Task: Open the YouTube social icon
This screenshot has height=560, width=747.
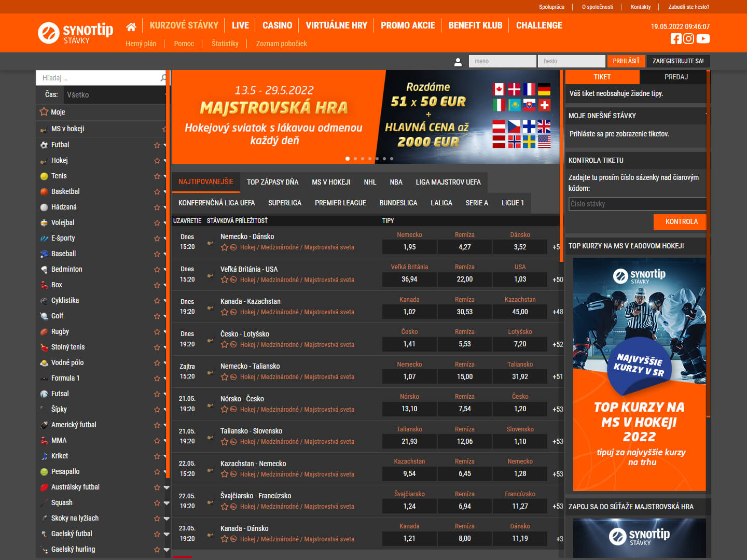Action: tap(703, 38)
